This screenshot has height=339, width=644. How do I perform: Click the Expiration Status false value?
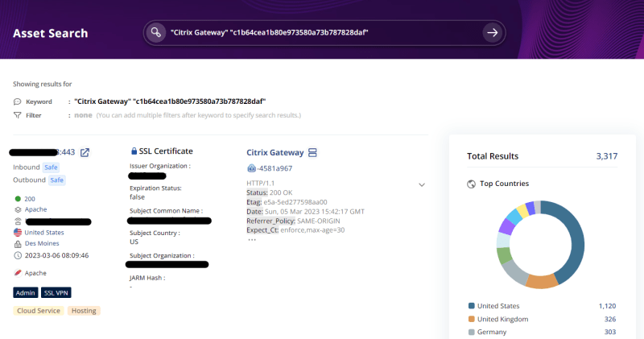[x=137, y=196]
